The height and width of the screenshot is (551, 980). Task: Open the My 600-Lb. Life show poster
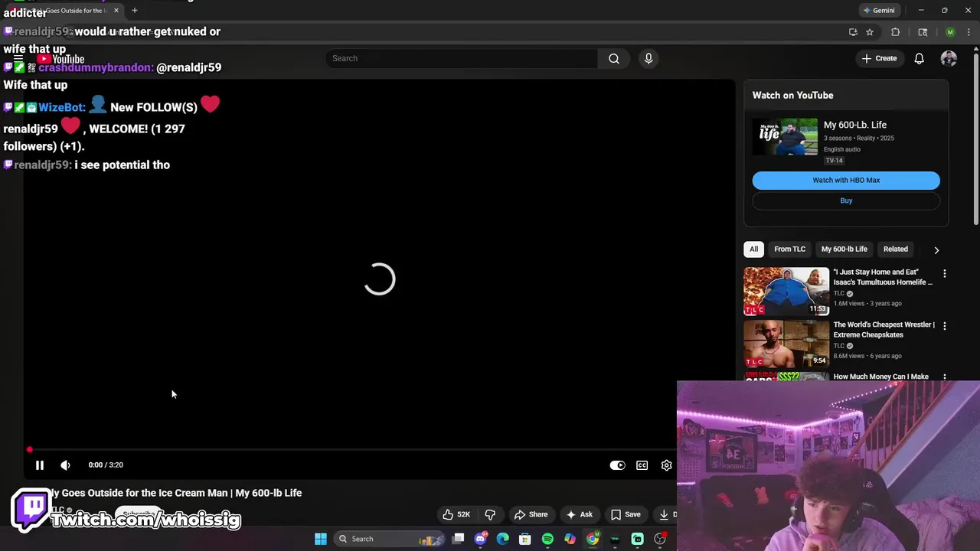[785, 136]
